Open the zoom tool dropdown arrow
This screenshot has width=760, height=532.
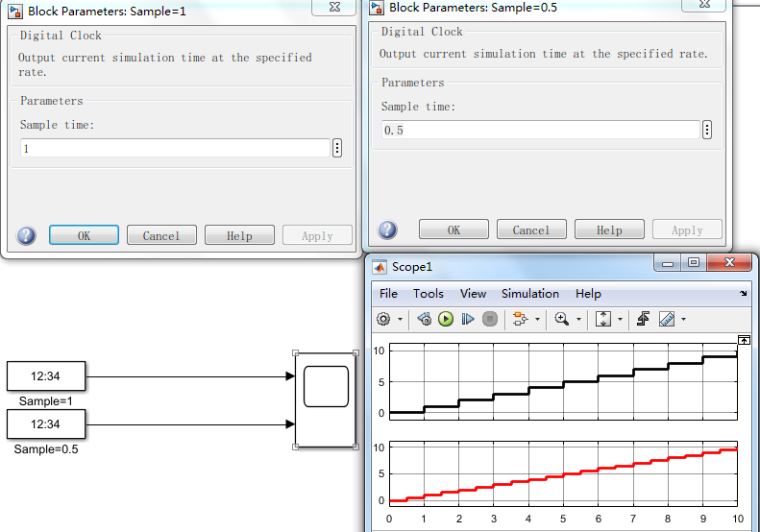(x=578, y=320)
